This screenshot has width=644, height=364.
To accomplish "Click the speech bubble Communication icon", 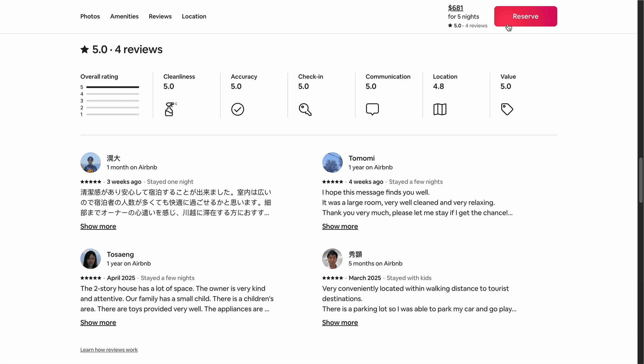I will pos(372,109).
